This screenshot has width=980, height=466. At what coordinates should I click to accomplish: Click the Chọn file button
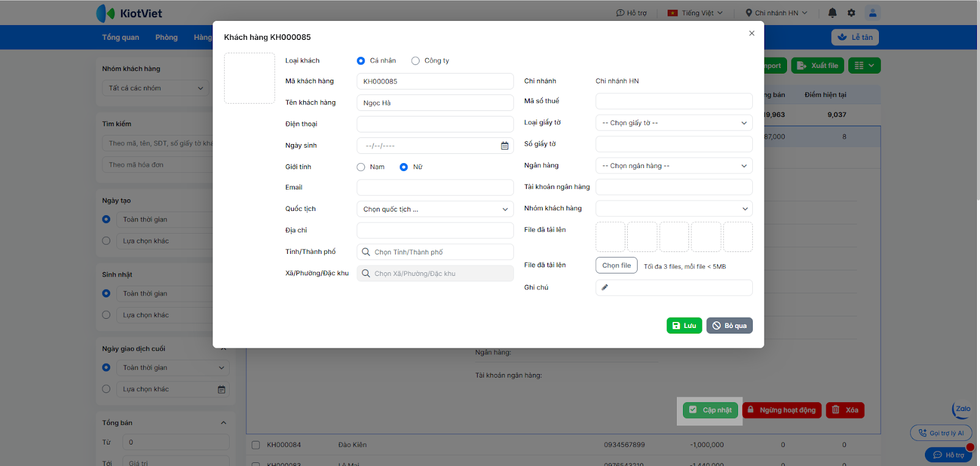click(616, 265)
